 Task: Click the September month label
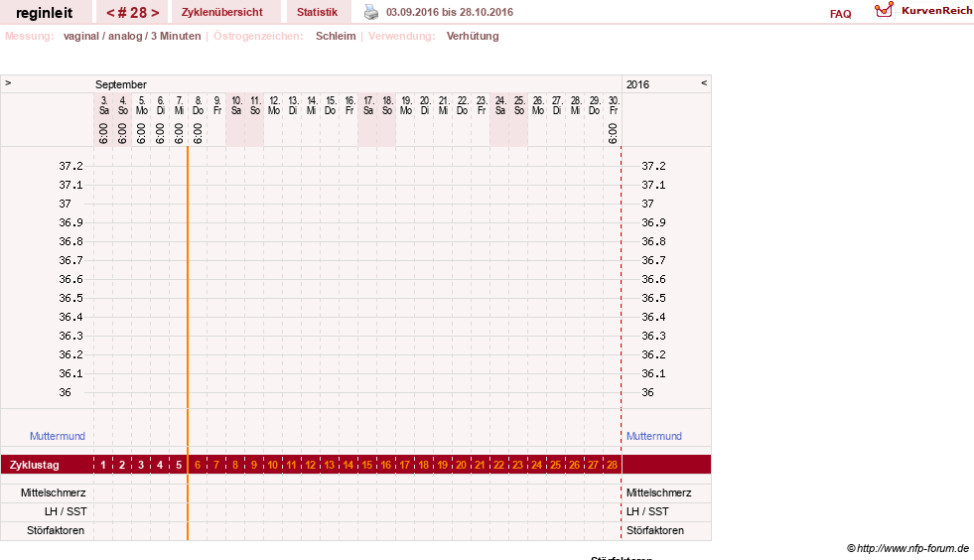120,84
